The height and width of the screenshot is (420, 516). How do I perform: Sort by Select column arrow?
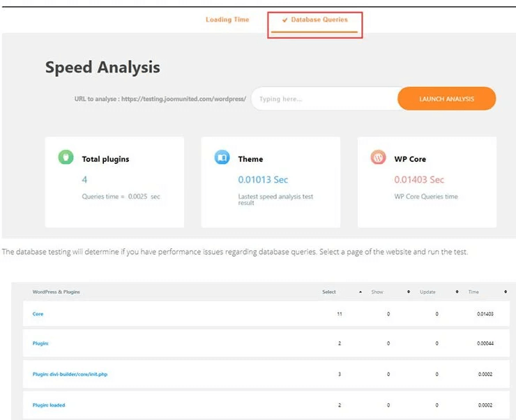click(361, 292)
